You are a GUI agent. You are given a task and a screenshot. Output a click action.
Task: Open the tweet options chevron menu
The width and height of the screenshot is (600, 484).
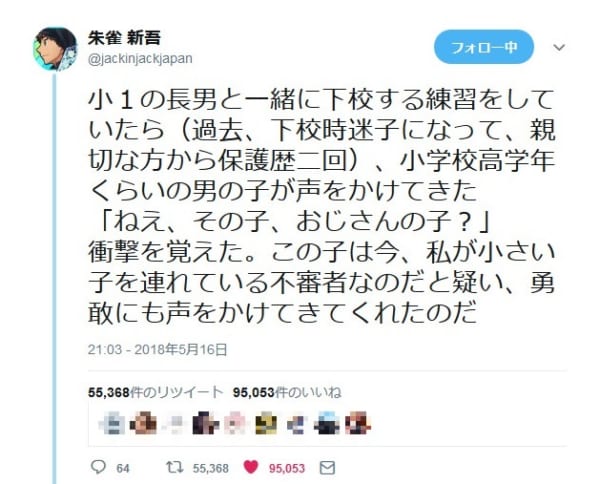(559, 47)
